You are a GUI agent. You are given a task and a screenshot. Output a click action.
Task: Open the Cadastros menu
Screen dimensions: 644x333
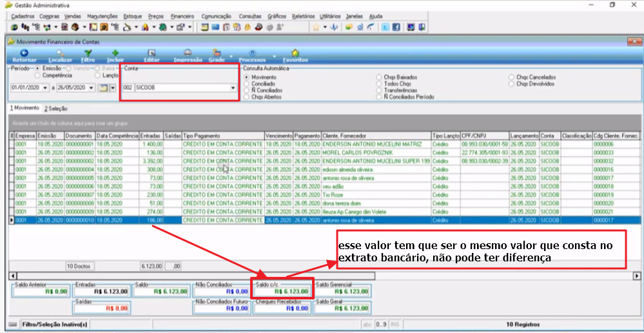[23, 16]
